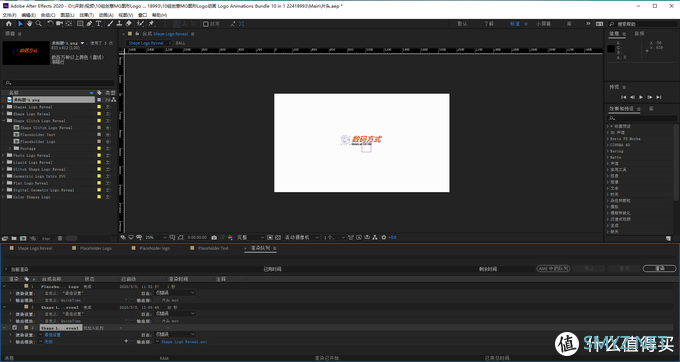The height and width of the screenshot is (362, 680).
Task: Click the reset exposure icon in viewer footer
Action: tap(383, 238)
